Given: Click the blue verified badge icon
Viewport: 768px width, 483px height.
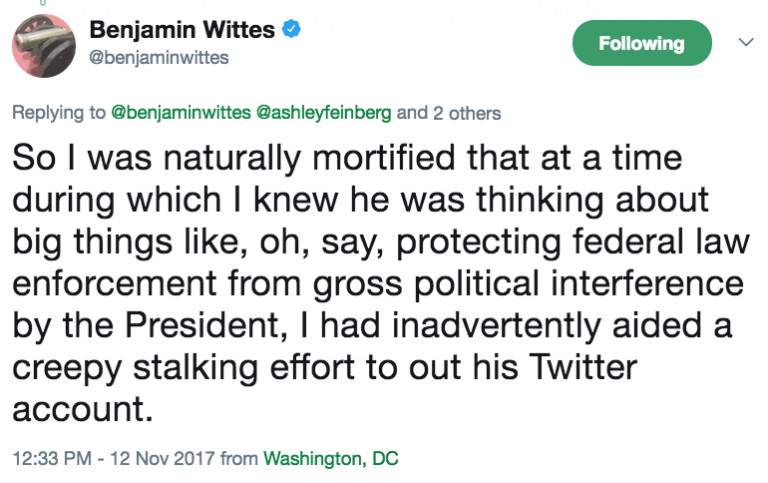Looking at the screenshot, I should pyautogui.click(x=291, y=30).
